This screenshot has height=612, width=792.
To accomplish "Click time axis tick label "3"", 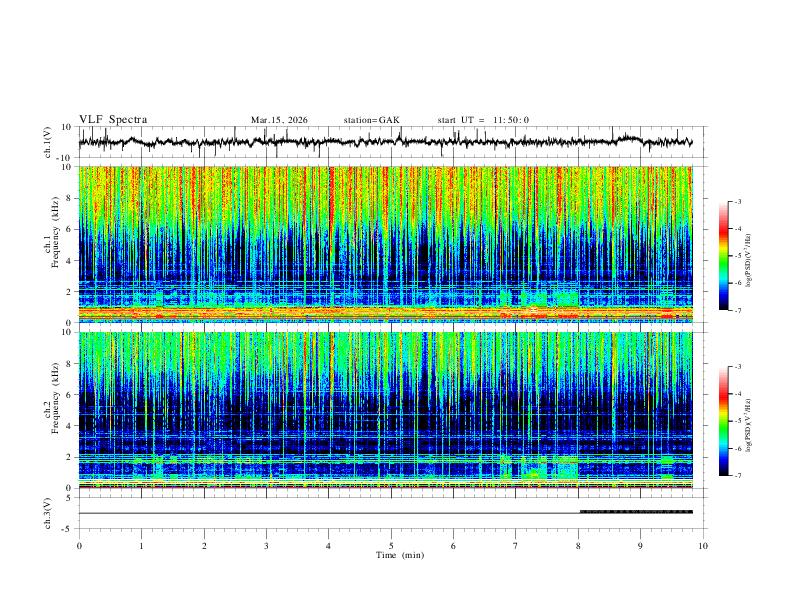I will [x=266, y=546].
